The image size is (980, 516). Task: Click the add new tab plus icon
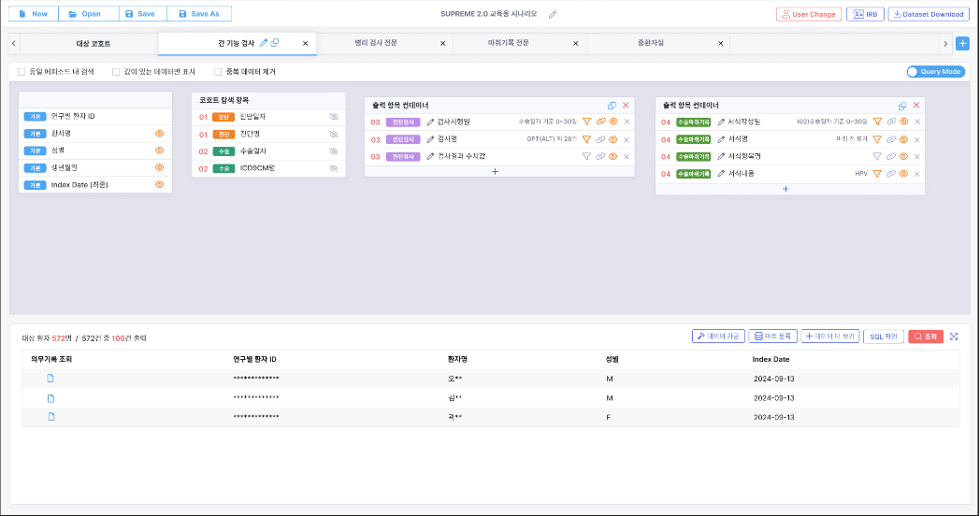coord(962,44)
